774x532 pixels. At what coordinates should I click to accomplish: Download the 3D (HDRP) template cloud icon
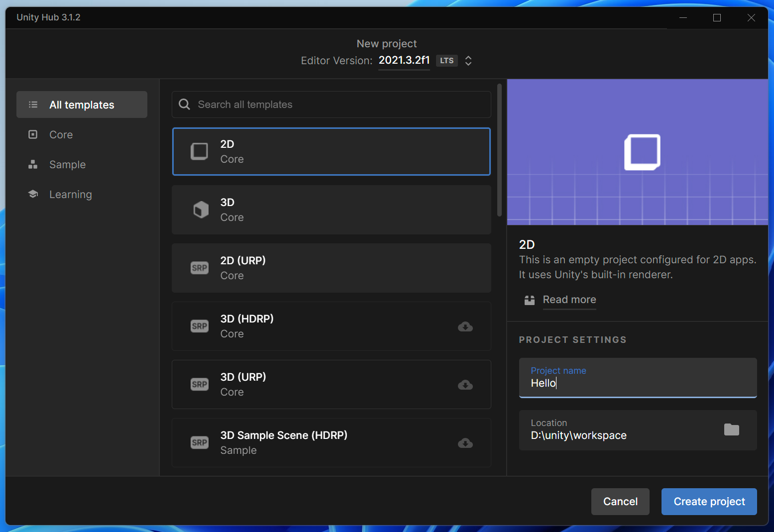point(465,326)
